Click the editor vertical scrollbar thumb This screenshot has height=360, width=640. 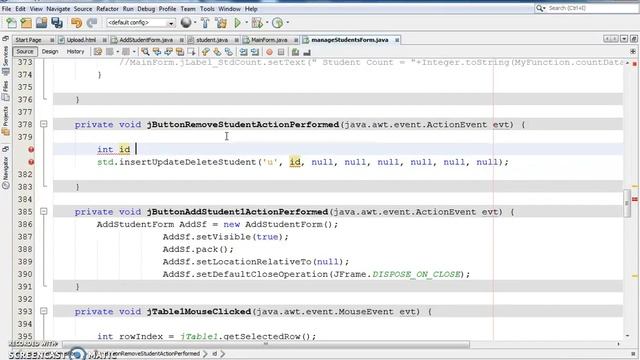[x=627, y=203]
